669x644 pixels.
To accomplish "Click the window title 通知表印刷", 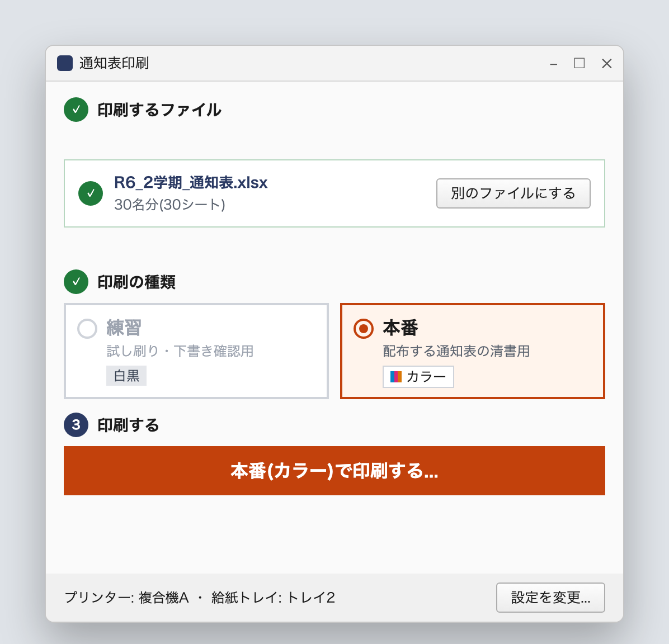I will point(114,63).
